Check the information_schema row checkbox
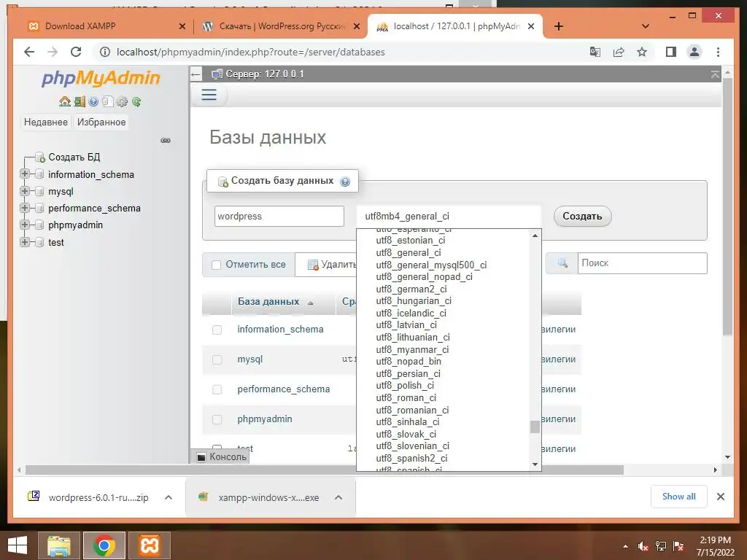 (217, 330)
